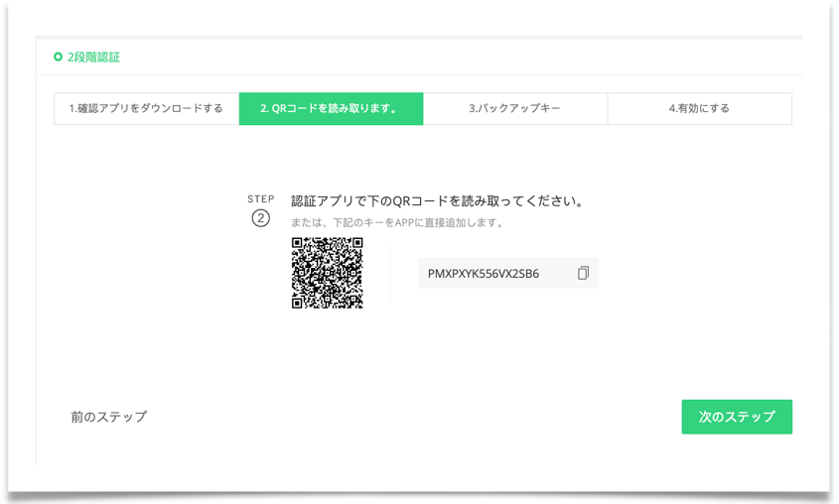This screenshot has height=504, width=839.
Task: Go to the 4.有効にする tab
Action: pos(699,109)
